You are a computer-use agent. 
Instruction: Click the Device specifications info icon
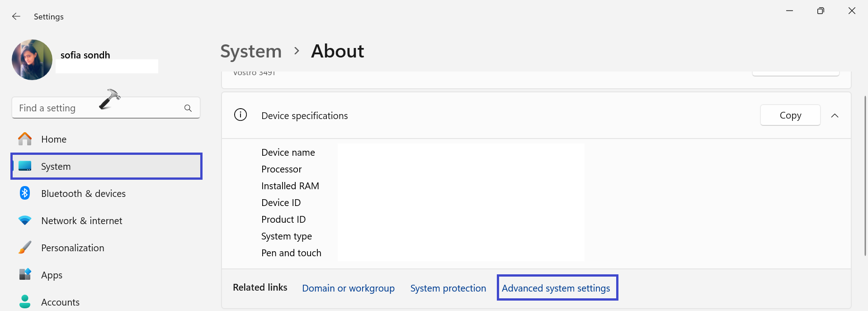coord(241,115)
